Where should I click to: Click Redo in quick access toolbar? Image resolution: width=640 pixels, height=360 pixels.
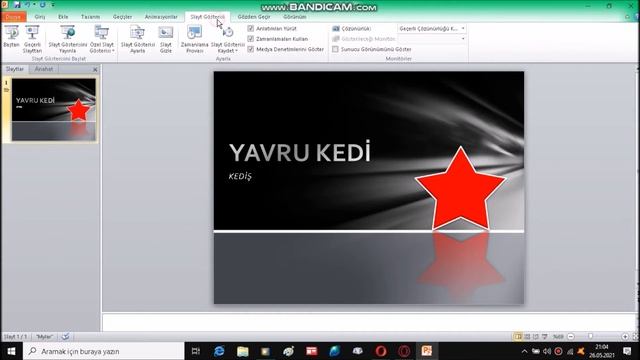point(42,5)
